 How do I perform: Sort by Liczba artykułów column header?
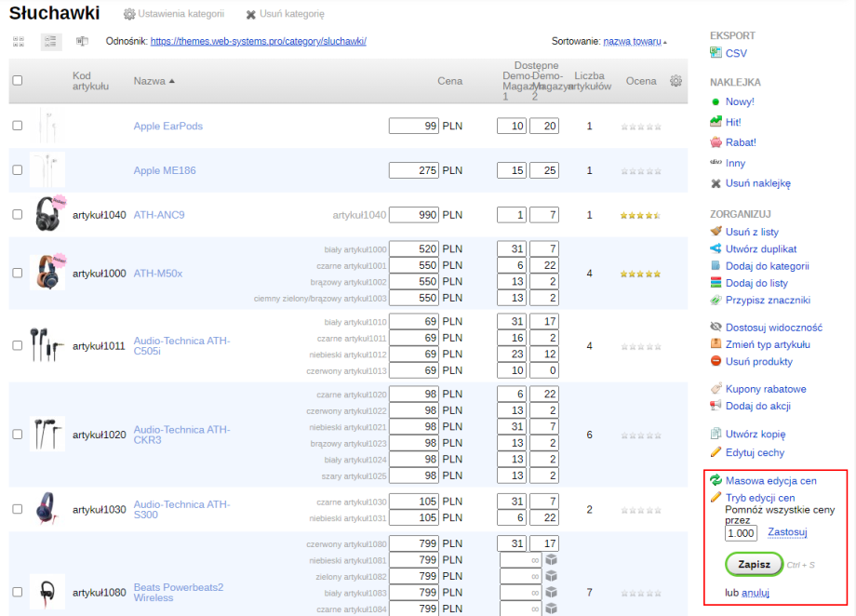click(x=589, y=81)
